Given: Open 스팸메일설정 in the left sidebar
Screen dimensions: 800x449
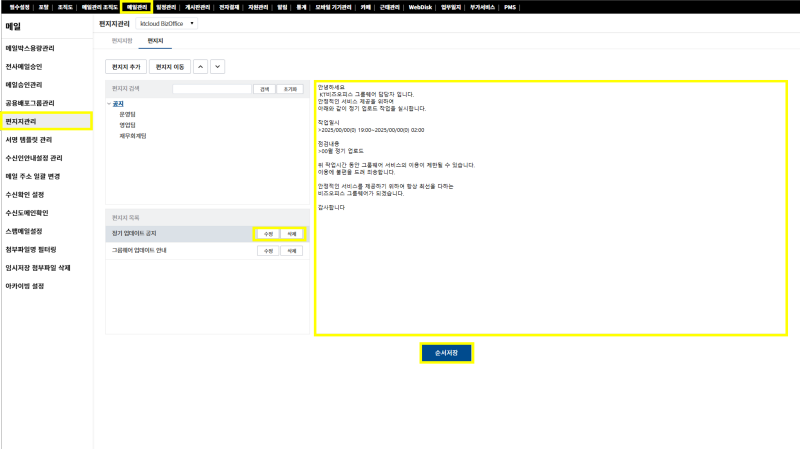Looking at the screenshot, I should tap(24, 231).
